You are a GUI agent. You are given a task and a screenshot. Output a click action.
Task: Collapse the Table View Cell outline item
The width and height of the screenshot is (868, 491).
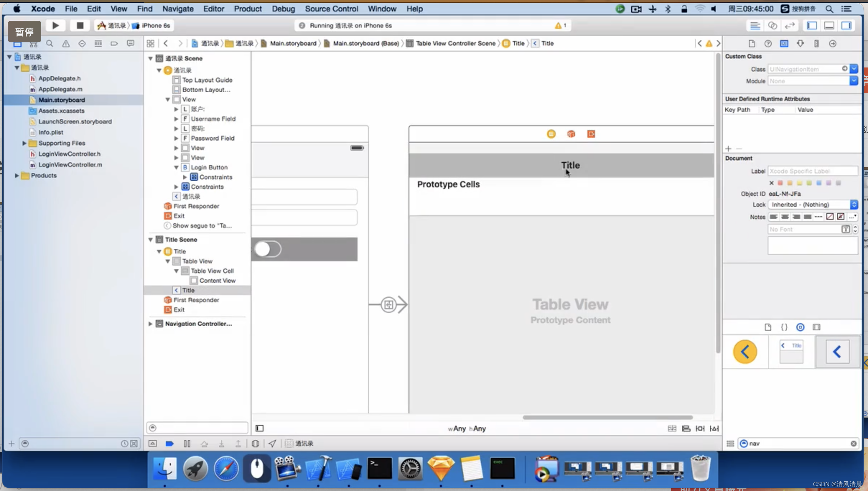click(x=176, y=271)
